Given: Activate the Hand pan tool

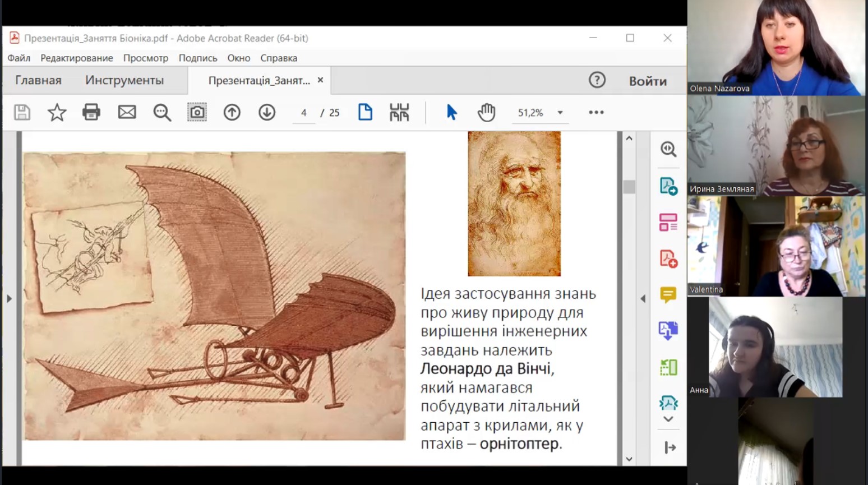Looking at the screenshot, I should click(486, 113).
